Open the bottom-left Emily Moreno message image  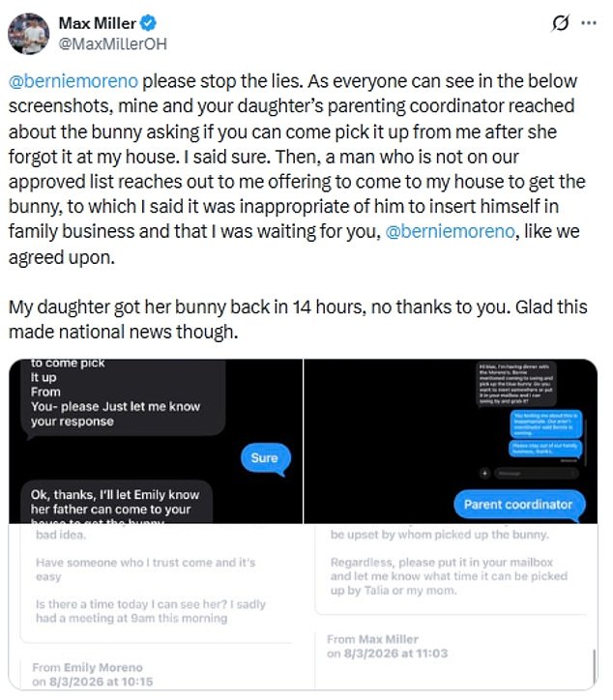156,607
